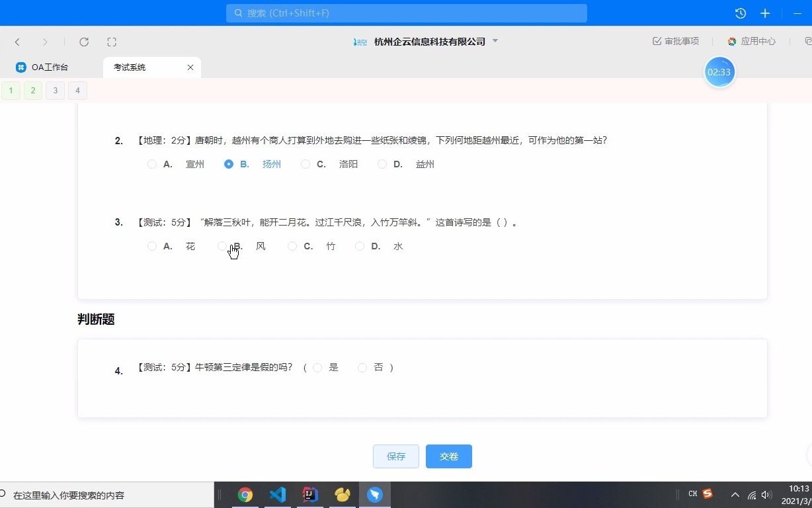The image size is (812, 508).
Task: Save answers with the 保存 button
Action: coord(395,456)
